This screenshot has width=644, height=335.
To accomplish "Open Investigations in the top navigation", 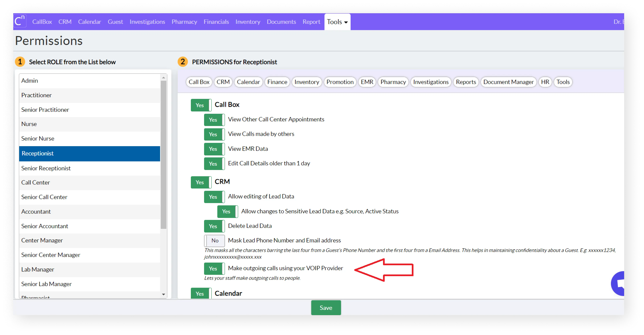I will pyautogui.click(x=147, y=22).
